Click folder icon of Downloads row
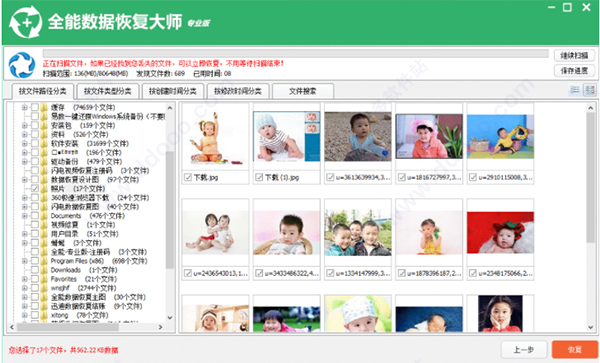Viewport: 600px width, 363px height. pos(44,270)
